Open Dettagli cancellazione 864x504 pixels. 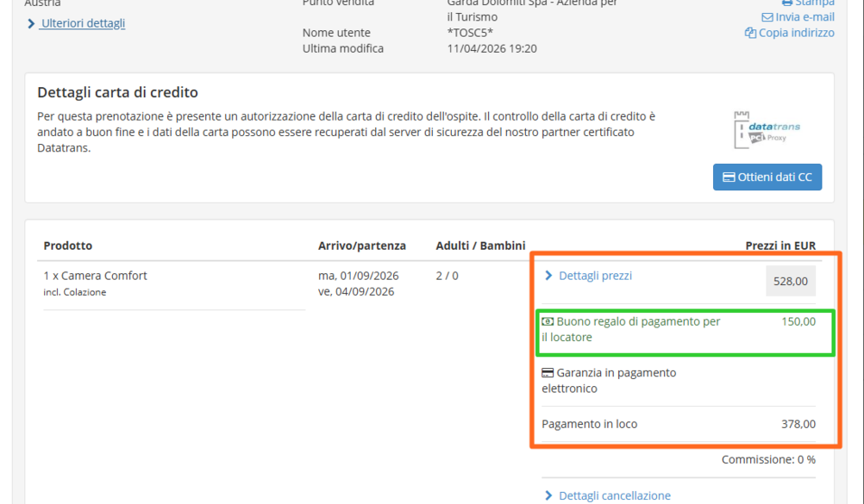click(x=614, y=495)
